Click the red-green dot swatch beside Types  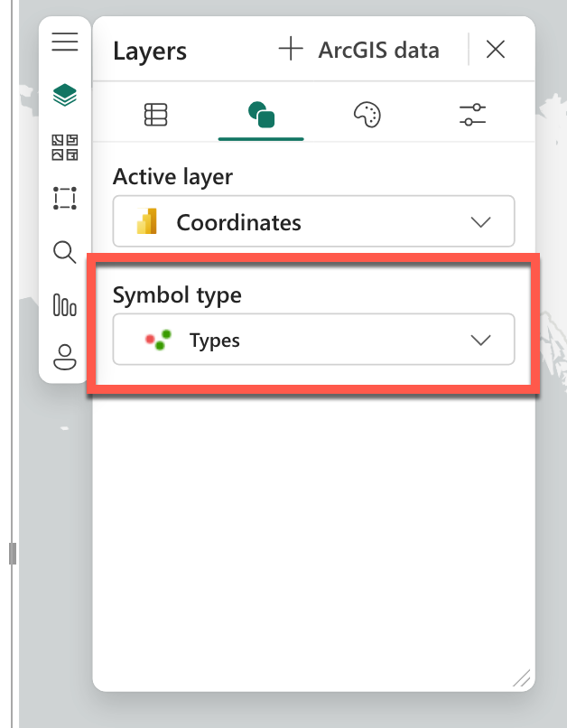point(159,339)
